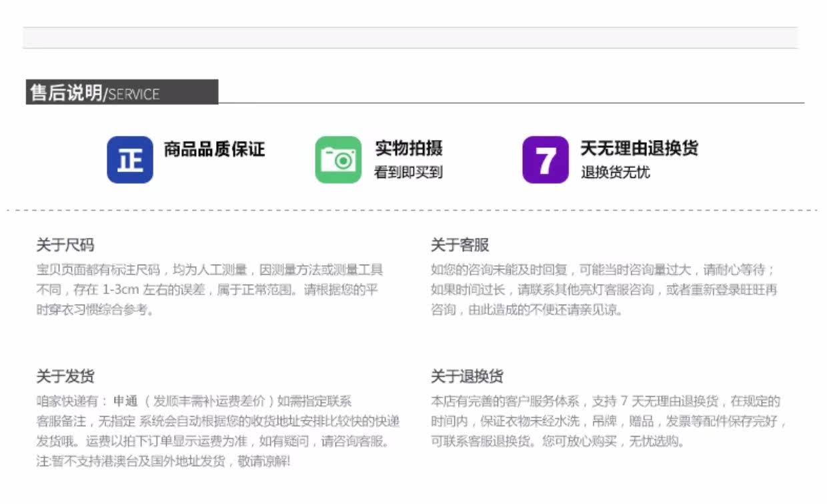This screenshot has width=827, height=504.
Task: Click the 看到即买到 subtitle
Action: [408, 173]
